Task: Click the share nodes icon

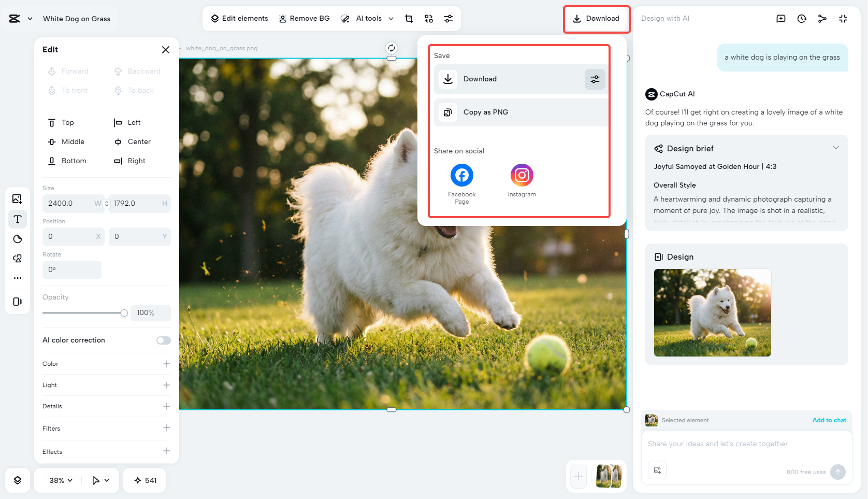Action: coord(822,19)
